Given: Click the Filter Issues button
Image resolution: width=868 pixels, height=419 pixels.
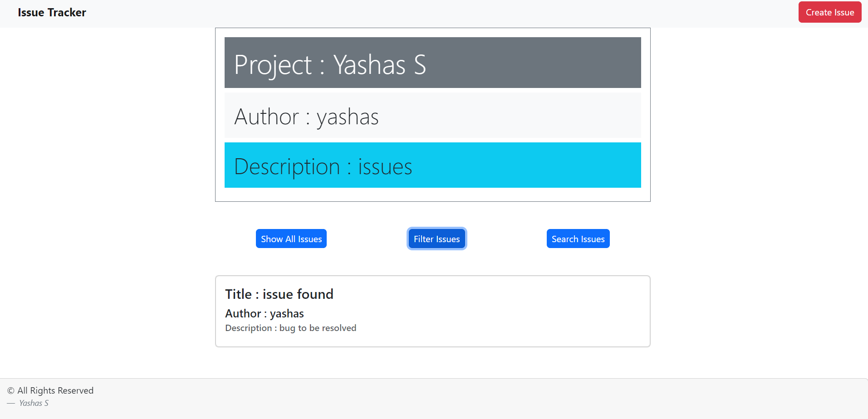Looking at the screenshot, I should coord(436,239).
